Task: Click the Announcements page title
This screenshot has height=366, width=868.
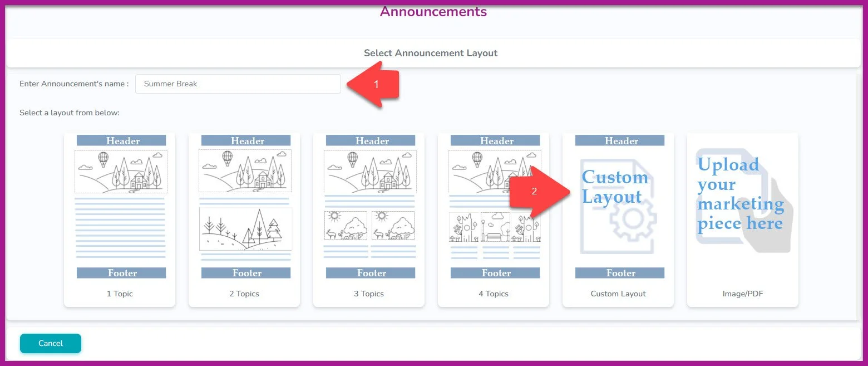Action: click(x=433, y=11)
